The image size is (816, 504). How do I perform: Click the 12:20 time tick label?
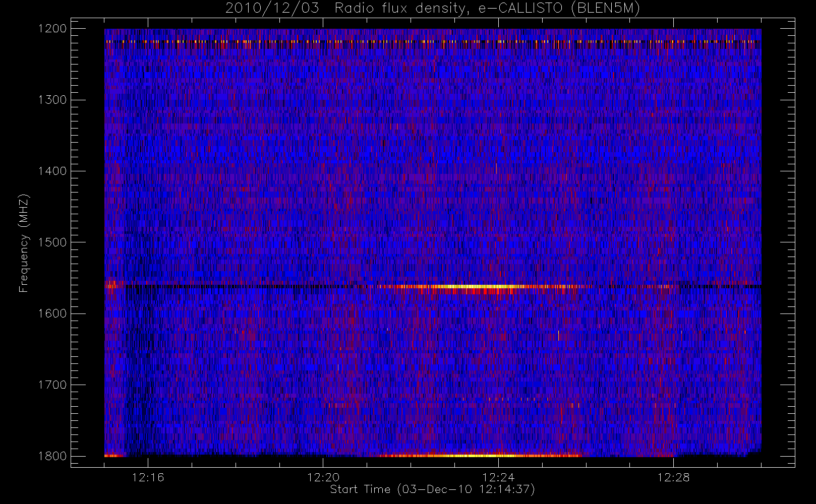coord(323,477)
